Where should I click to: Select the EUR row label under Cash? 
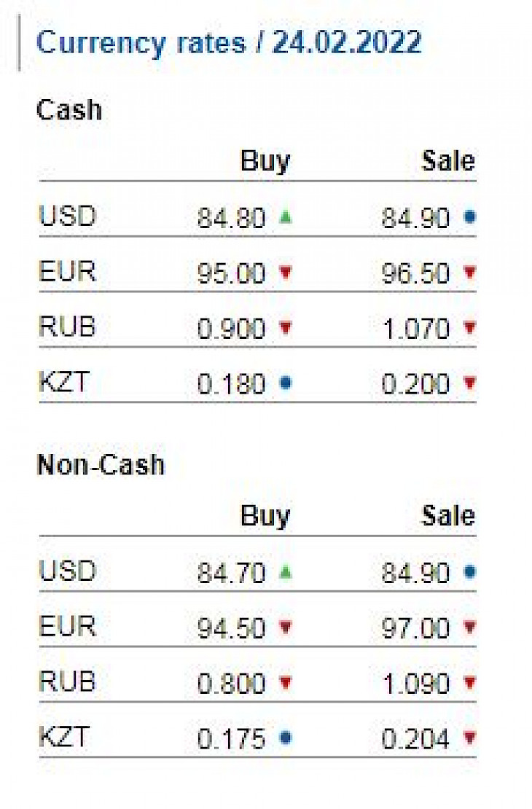[x=67, y=271]
